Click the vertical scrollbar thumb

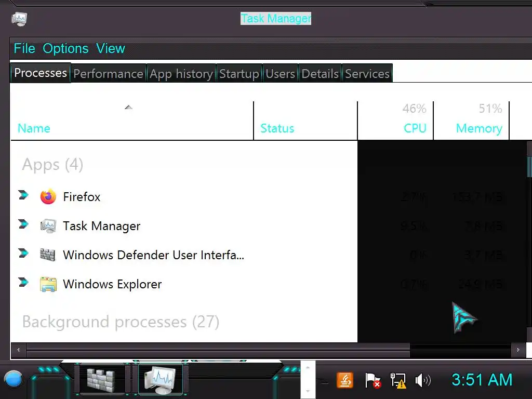(x=529, y=166)
